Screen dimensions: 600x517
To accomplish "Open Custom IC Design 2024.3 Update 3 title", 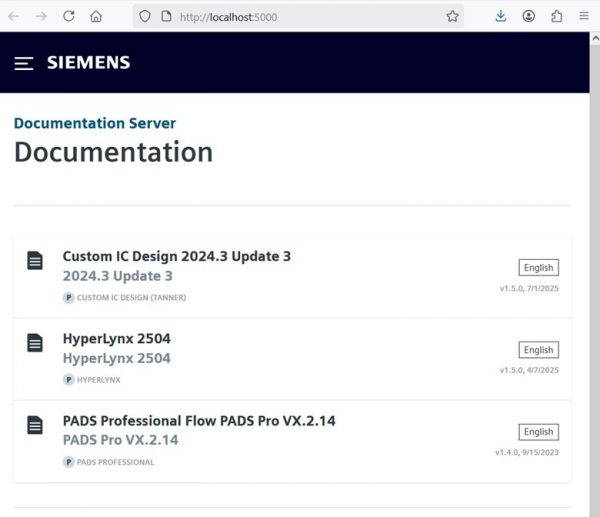I will (177, 256).
